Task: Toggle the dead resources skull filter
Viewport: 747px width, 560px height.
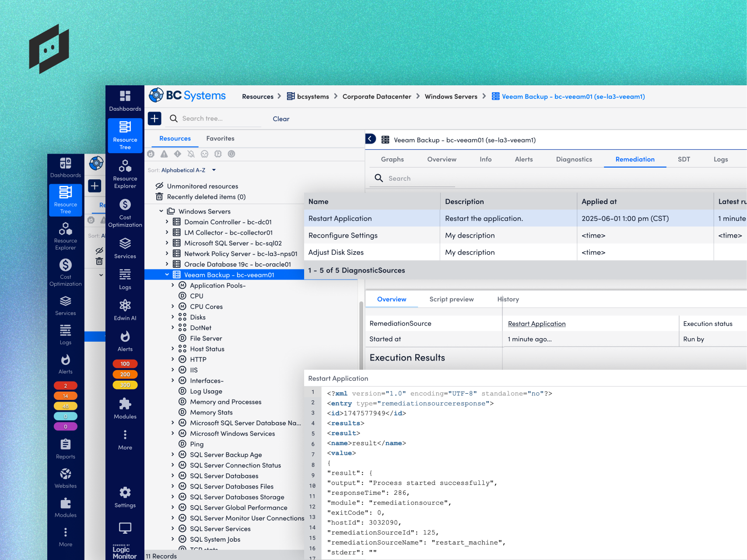Action: click(x=204, y=154)
